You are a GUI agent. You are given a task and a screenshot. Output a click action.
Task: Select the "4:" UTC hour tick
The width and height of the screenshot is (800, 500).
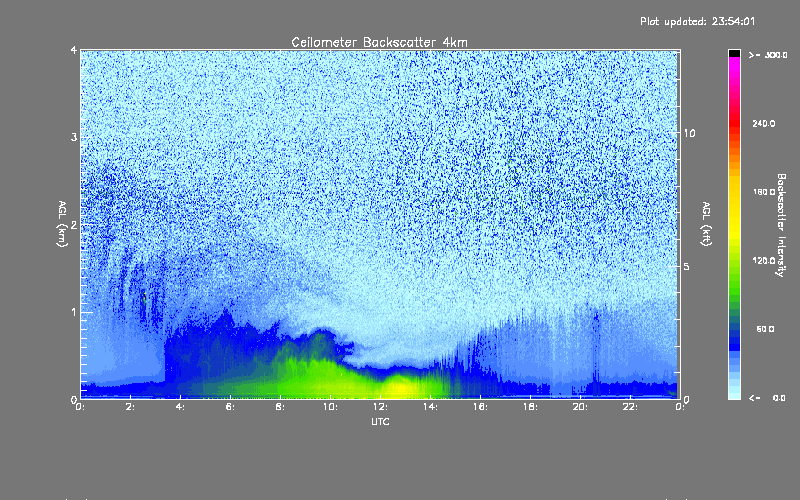pyautogui.click(x=180, y=407)
